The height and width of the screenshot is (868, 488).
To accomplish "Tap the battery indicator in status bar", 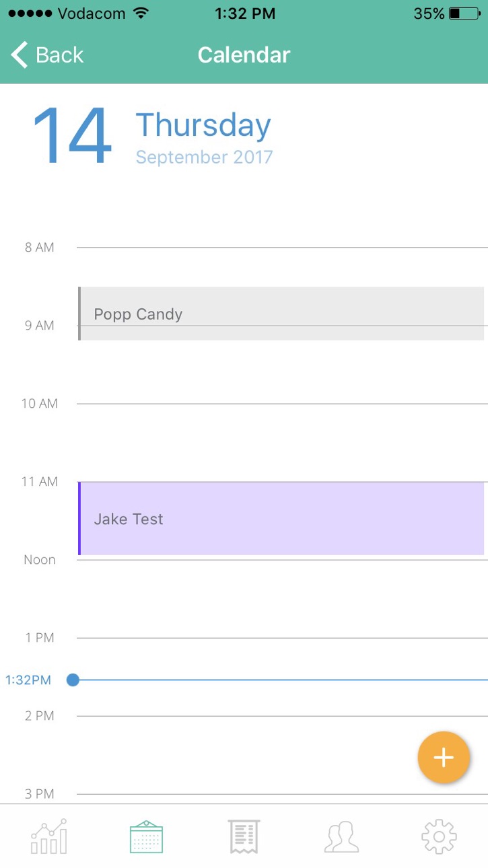I will (464, 13).
